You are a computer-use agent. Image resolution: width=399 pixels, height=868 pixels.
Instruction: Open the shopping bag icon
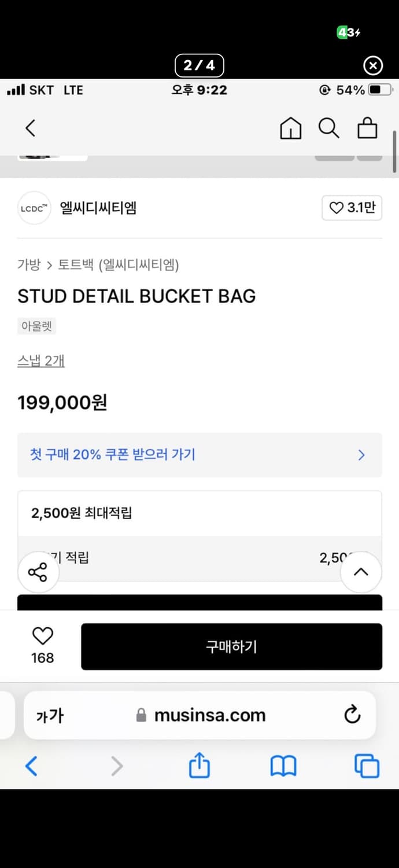pos(367,128)
